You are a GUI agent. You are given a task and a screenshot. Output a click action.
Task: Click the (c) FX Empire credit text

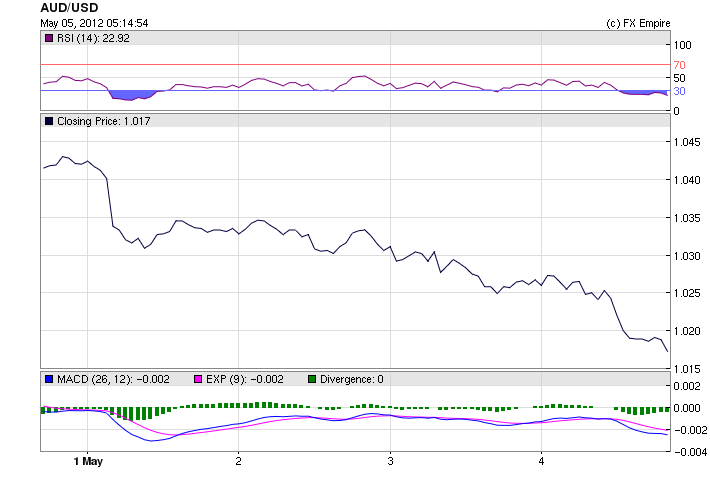point(638,23)
